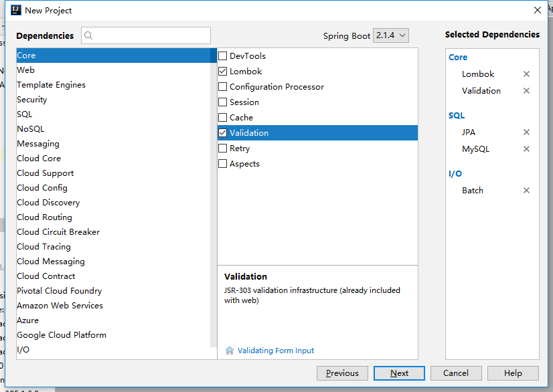Enable the Retry dependency
The image size is (553, 392).
(222, 149)
